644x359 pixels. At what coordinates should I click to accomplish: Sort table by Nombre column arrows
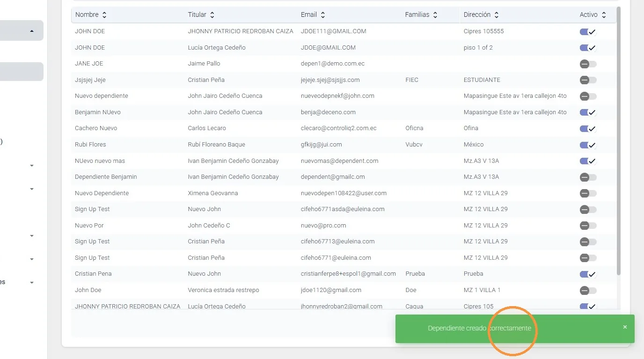tap(104, 15)
